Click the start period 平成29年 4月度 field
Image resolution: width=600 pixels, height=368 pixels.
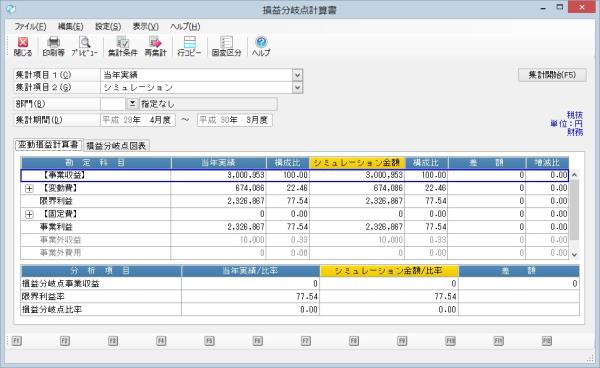tap(138, 120)
